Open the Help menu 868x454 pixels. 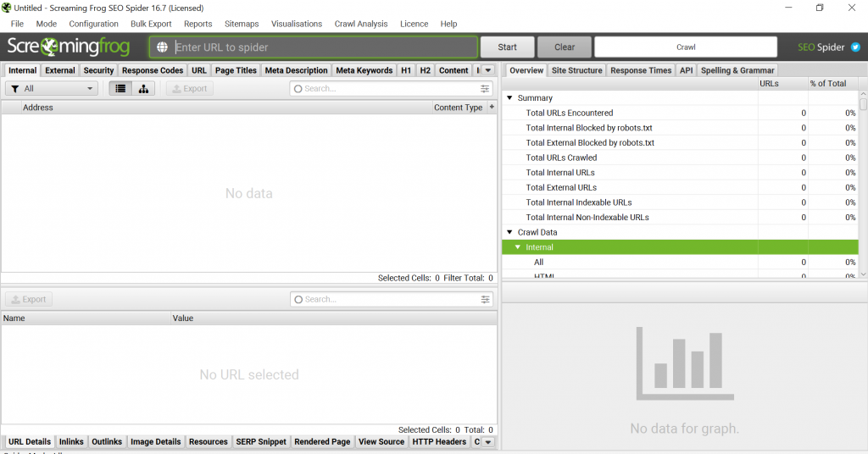(x=449, y=24)
